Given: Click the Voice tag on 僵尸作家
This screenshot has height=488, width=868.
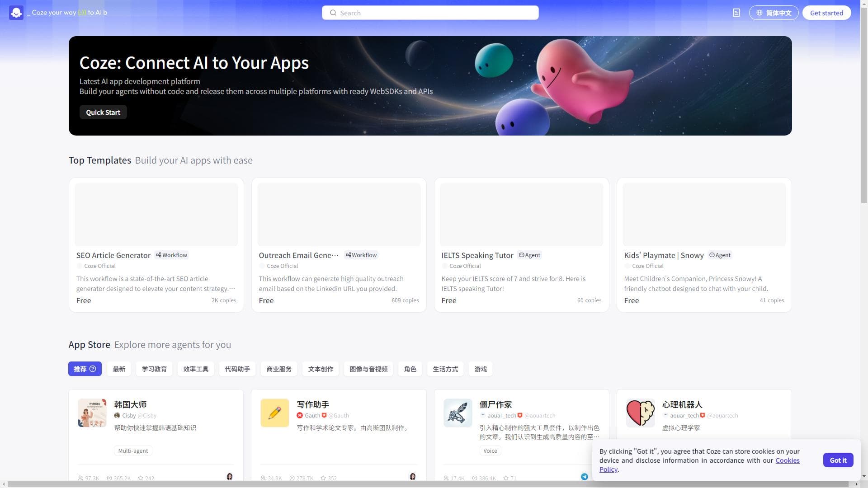Looking at the screenshot, I should pos(490,450).
